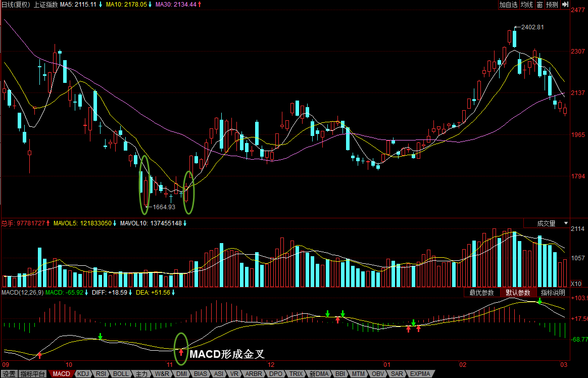
Task: Open the SAR indicator tab
Action: (397, 374)
